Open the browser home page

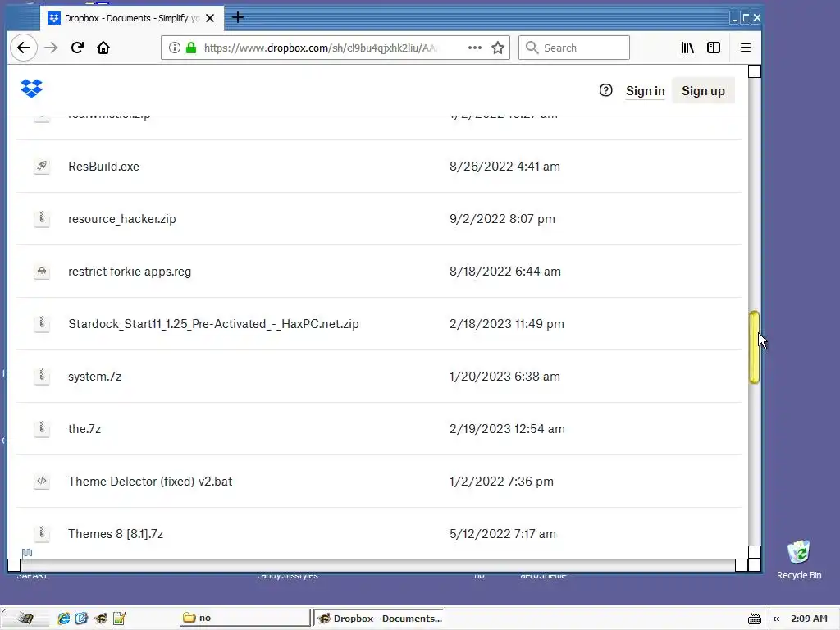[x=103, y=48]
